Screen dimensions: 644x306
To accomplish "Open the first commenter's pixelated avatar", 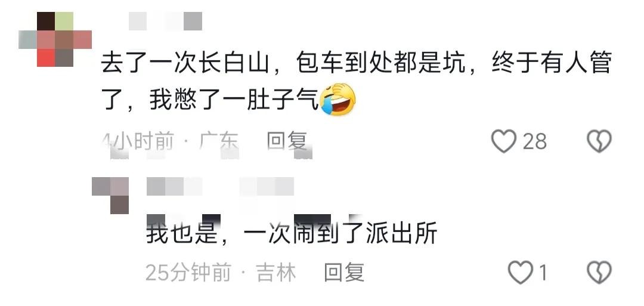I will click(x=55, y=39).
